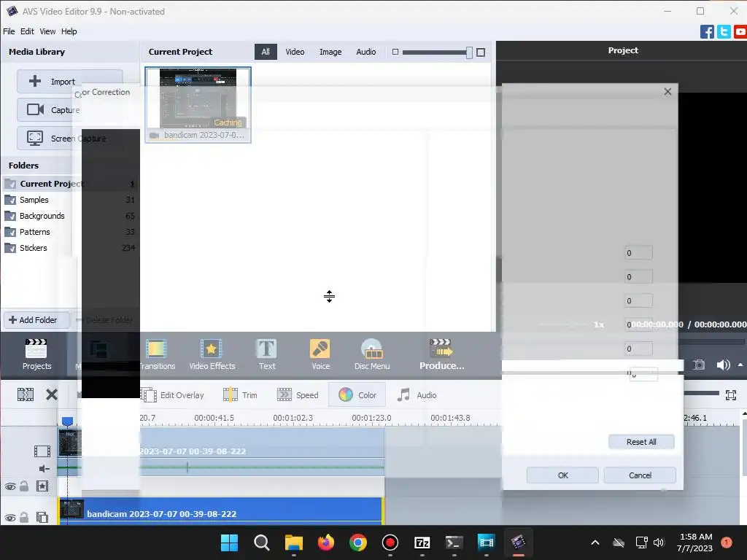Screen dimensions: 747x560
Task: Open the Text tool
Action: pyautogui.click(x=267, y=355)
